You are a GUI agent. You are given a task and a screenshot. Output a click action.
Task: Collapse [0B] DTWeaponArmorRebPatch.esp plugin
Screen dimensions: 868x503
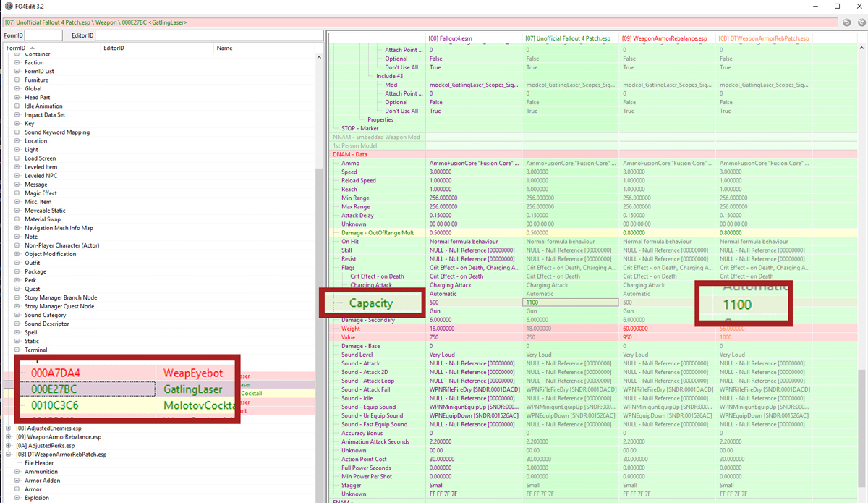[9, 455]
